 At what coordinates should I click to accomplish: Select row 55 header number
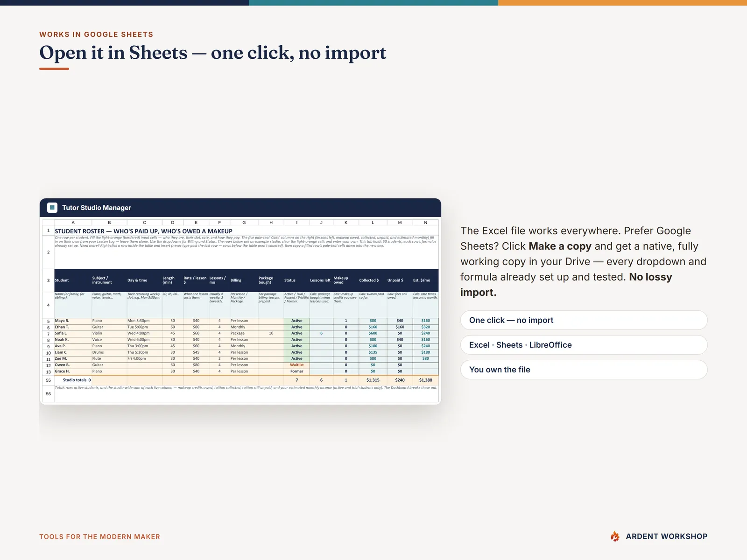[48, 380]
